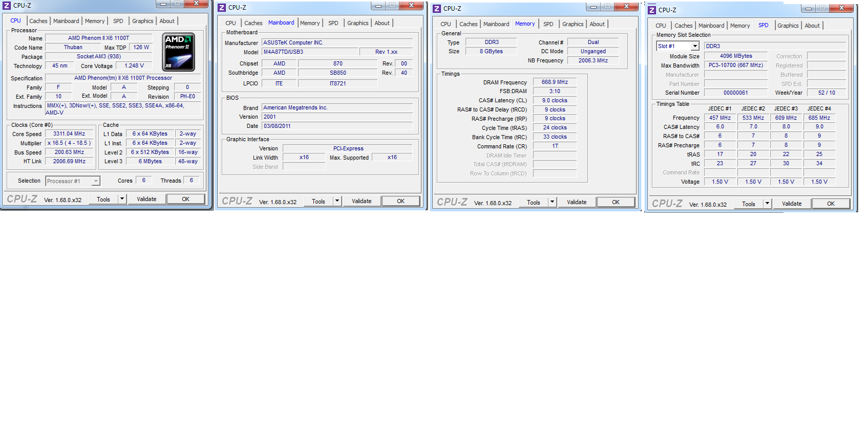Expand Tools arrow in CPU tab window
Image resolution: width=868 pixels, height=443 pixels.
point(122,199)
